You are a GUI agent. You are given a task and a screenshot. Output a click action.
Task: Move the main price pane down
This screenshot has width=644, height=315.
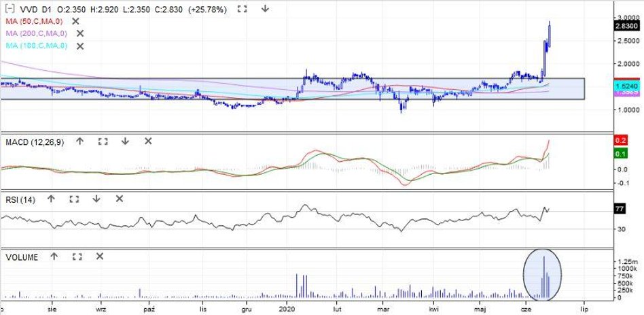pyautogui.click(x=265, y=9)
